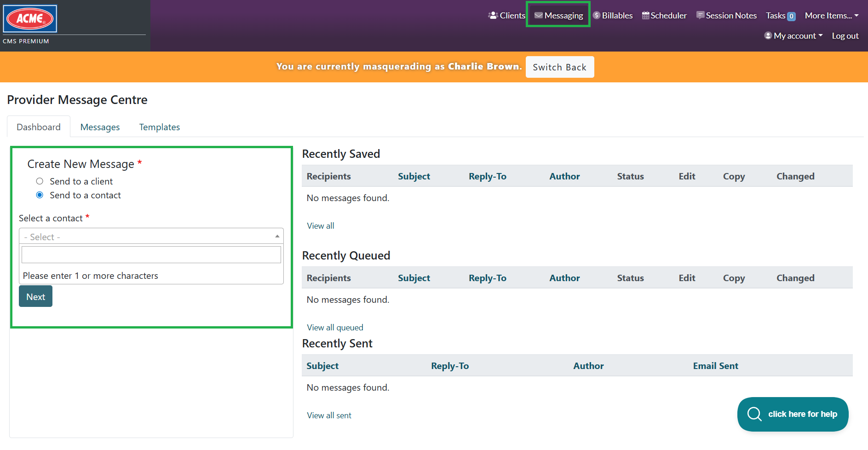Select the Send to a contact option

(40, 195)
